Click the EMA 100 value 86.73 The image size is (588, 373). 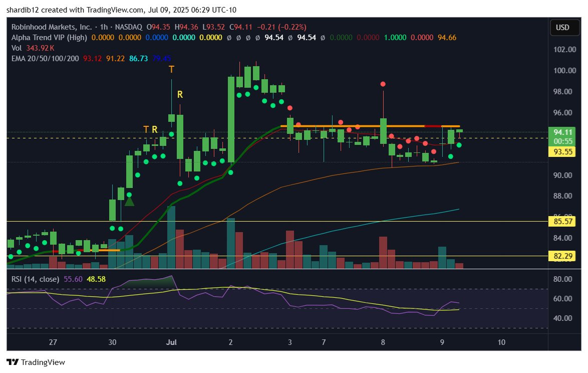tap(138, 59)
